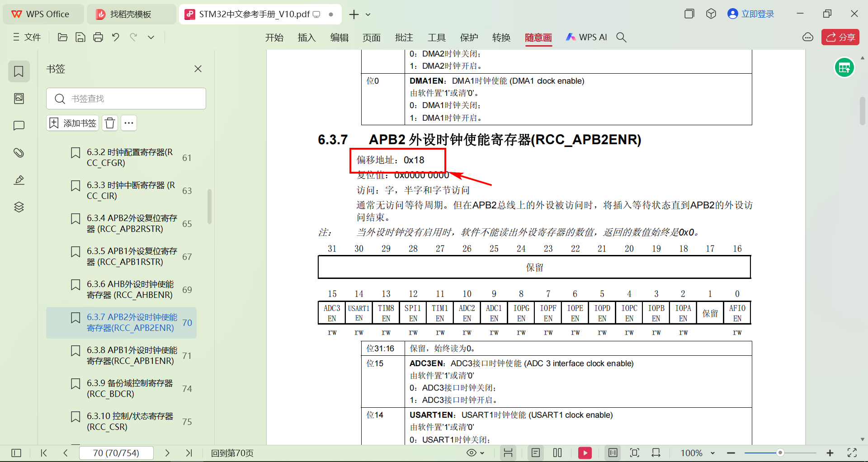The image size is (868, 462).
Task: Open the comments panel icon in sidebar
Action: [x=19, y=126]
